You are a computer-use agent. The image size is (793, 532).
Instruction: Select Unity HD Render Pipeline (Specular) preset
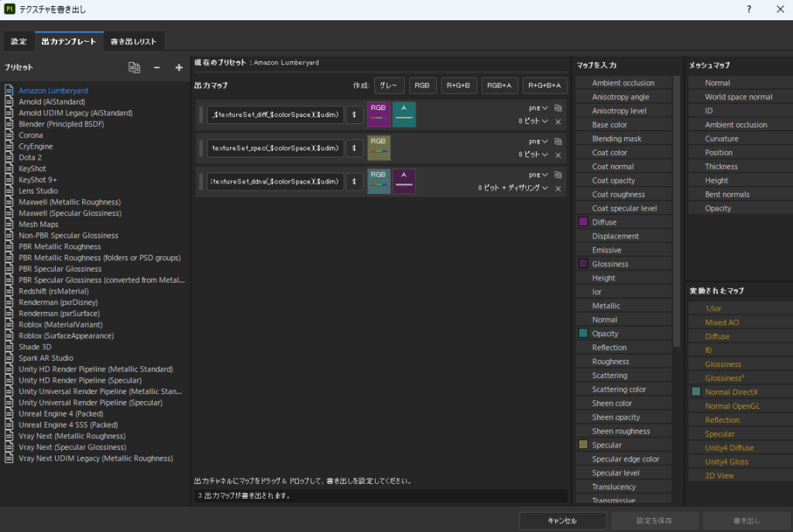click(80, 380)
